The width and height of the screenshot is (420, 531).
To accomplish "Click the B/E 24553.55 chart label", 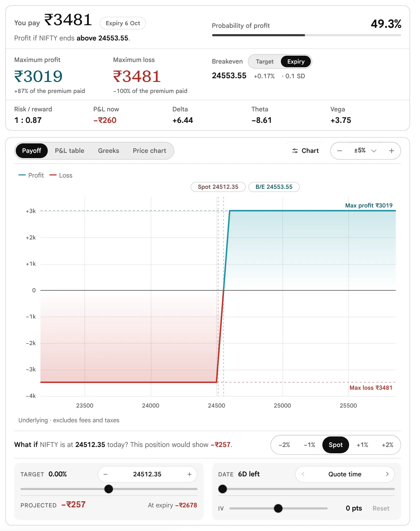I will pyautogui.click(x=274, y=187).
